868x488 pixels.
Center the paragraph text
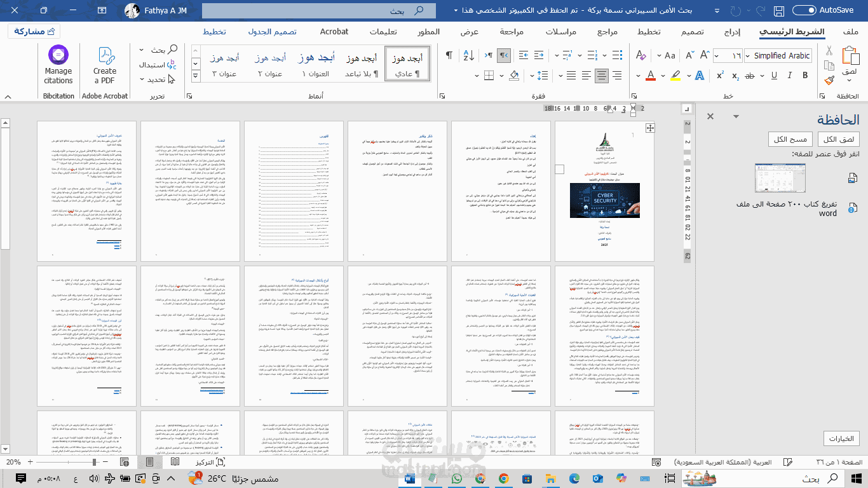point(602,76)
